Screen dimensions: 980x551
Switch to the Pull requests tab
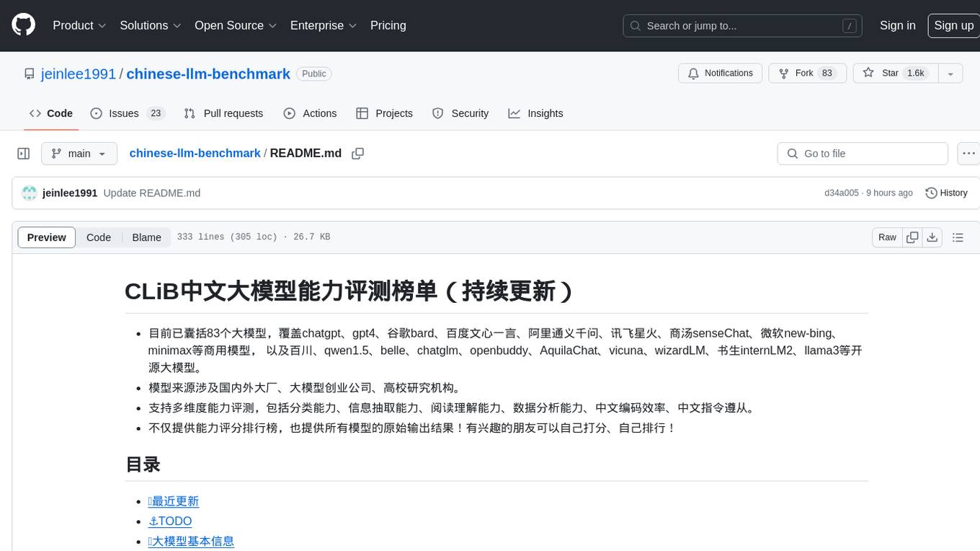tap(223, 113)
